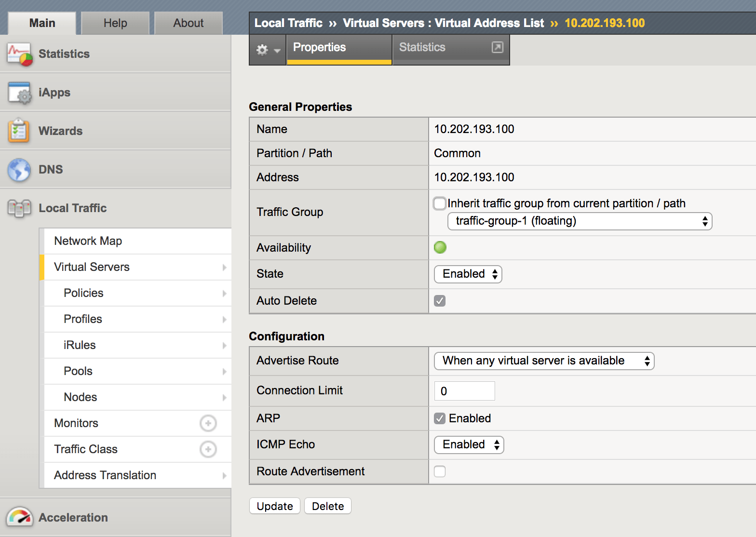Expand the dropdown arrow beside the gear

277,51
